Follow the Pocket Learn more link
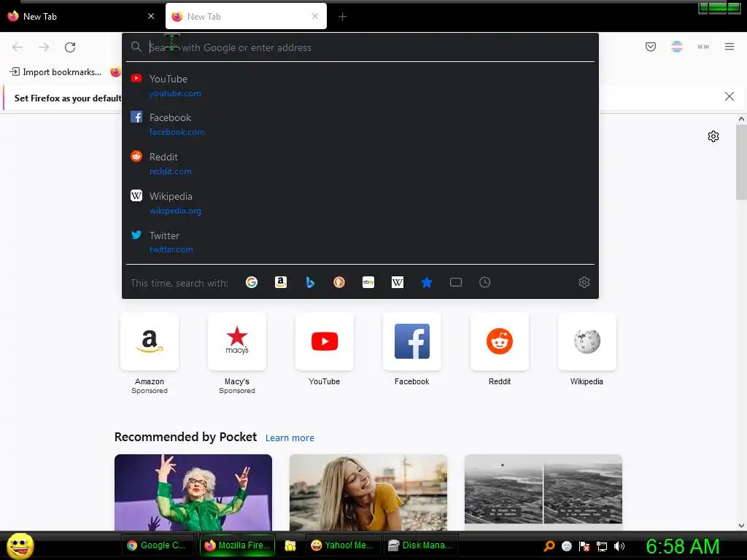This screenshot has width=747, height=560. [x=290, y=437]
